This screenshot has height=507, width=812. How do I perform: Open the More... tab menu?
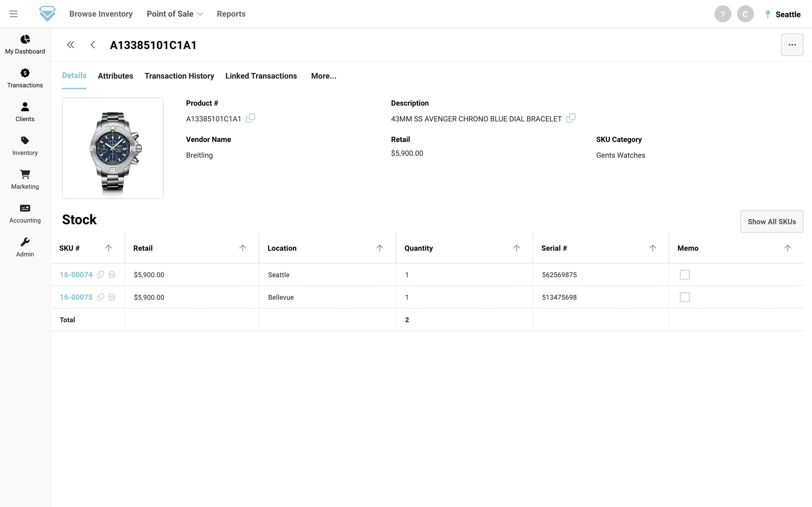[323, 76]
